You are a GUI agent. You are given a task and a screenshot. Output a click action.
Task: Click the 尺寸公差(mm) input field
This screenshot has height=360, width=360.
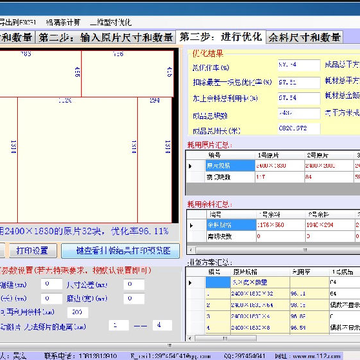pyautogui.click(x=134, y=285)
